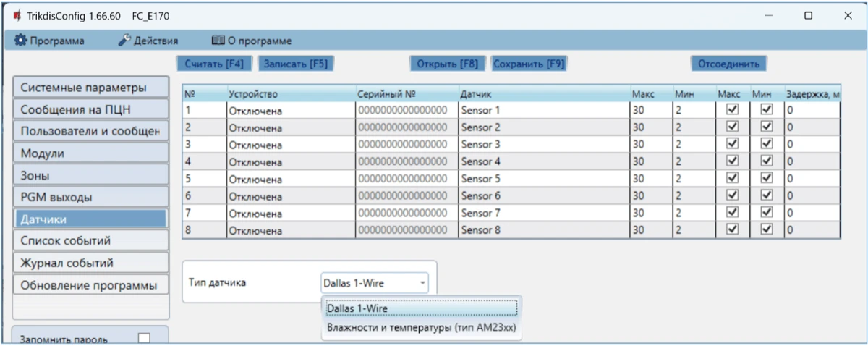Click the Устройство cell in row 5
This screenshot has height=346, width=868.
point(289,179)
